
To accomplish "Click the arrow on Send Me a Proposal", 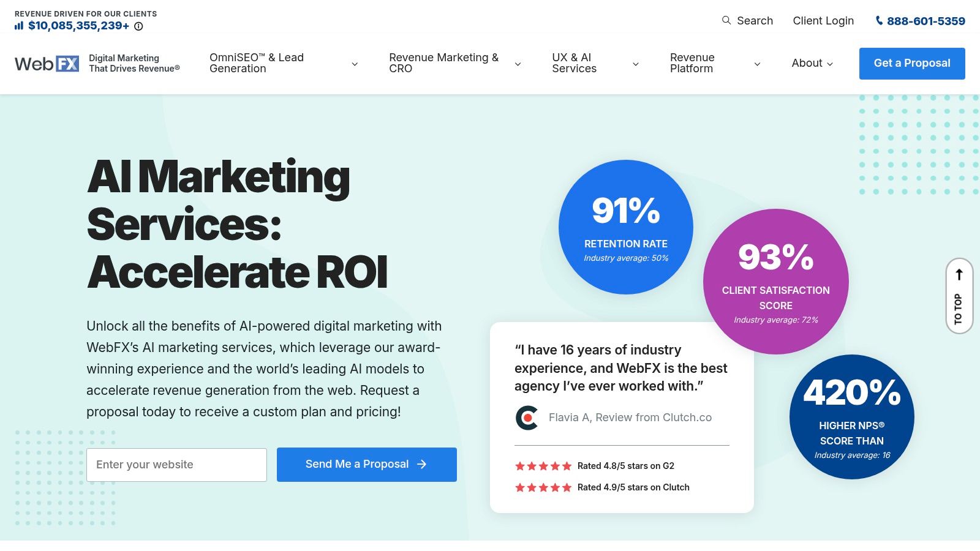I will [421, 465].
